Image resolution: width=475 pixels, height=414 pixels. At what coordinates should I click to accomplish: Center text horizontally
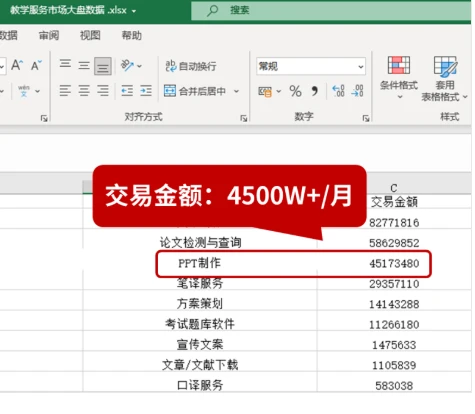[x=84, y=90]
